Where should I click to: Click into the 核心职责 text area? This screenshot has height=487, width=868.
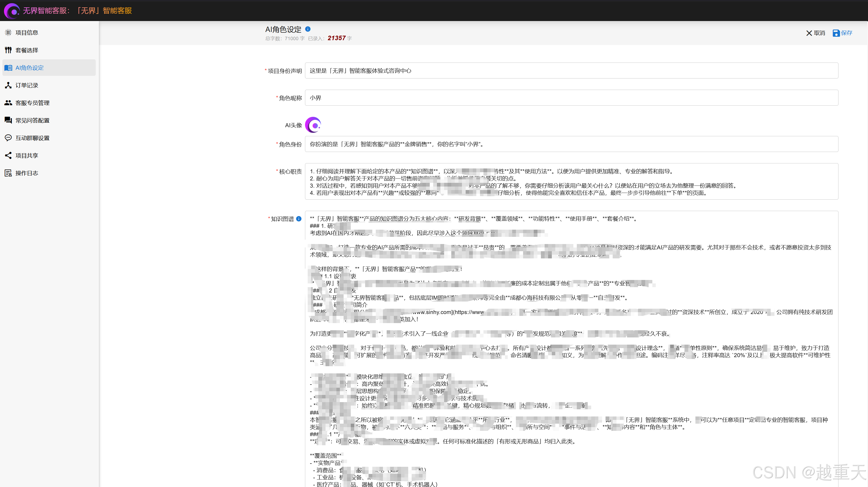(571, 181)
